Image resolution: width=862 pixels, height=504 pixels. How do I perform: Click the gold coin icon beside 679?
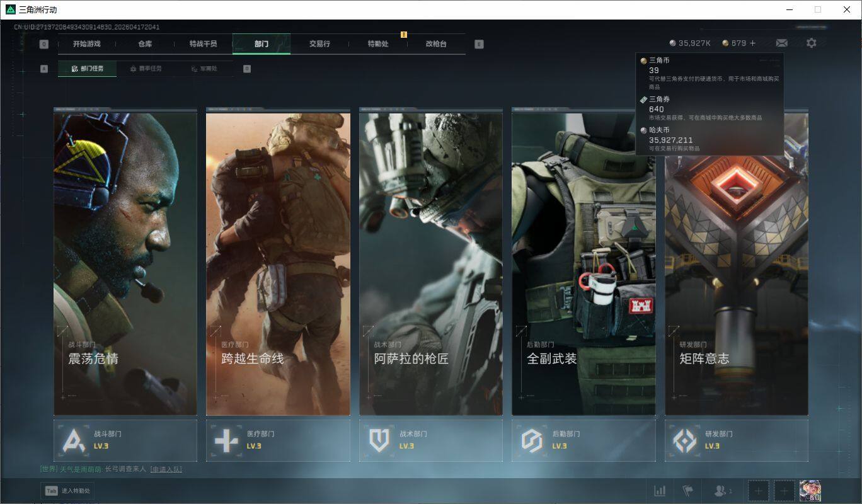[x=725, y=43]
